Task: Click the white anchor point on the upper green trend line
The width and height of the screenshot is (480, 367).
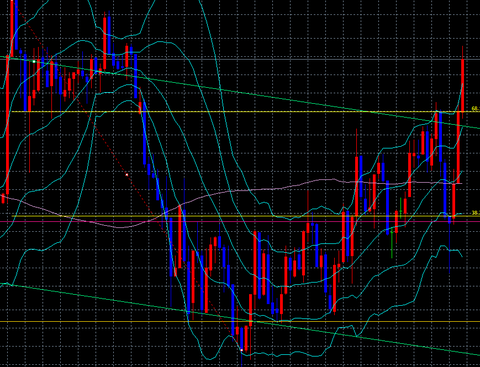Action: pos(34,61)
